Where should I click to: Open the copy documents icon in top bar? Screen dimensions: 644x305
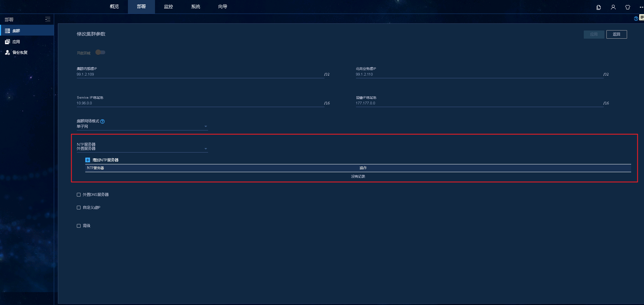(x=599, y=7)
